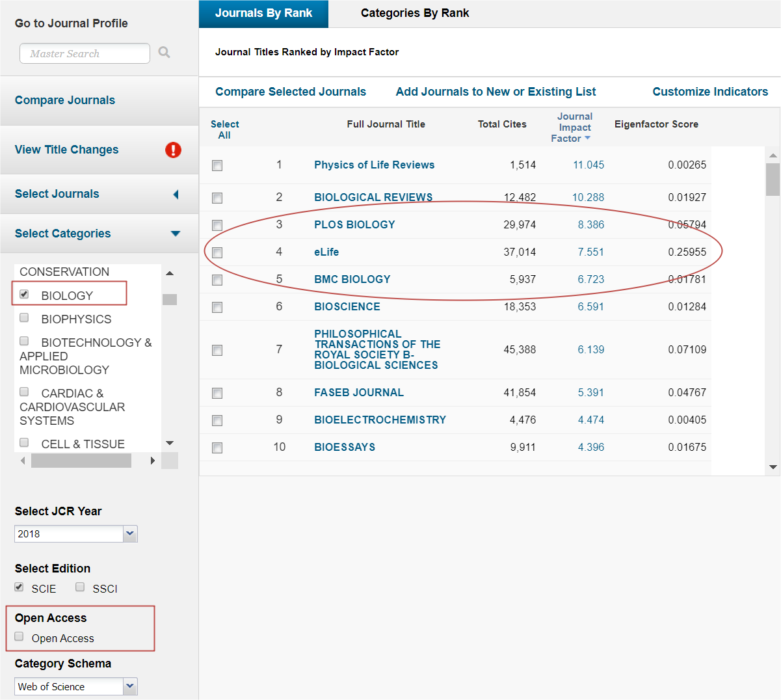Uncheck the BIOLOGY category checkbox
Screen dimensions: 781x700
[x=24, y=295]
